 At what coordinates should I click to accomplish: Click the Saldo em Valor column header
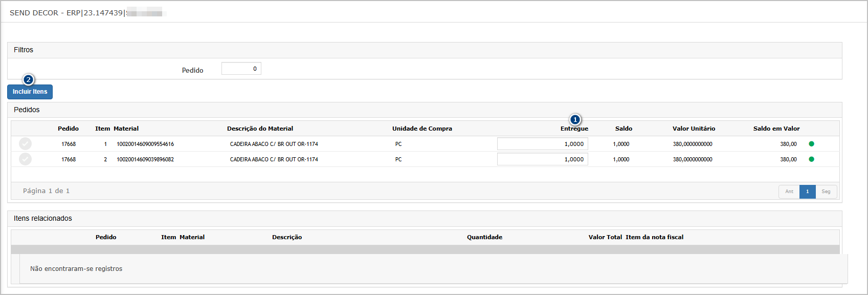tap(776, 129)
